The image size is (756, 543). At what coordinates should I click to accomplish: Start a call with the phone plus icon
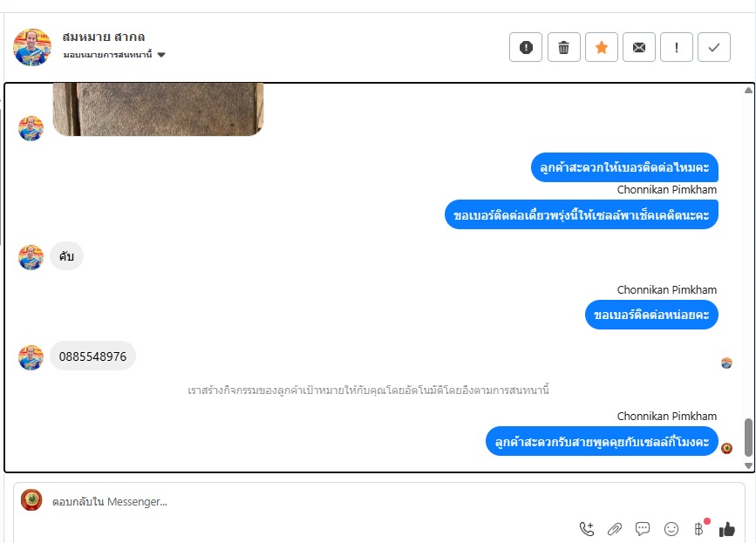click(x=587, y=529)
